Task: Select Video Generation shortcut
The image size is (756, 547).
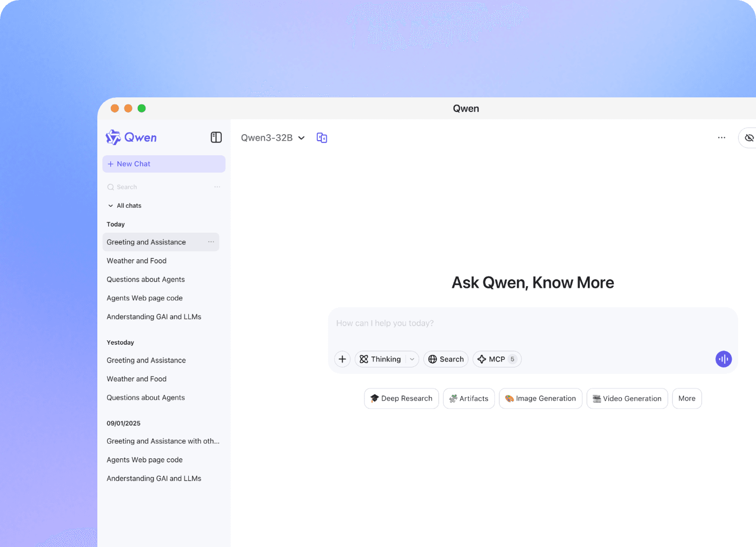Action: (627, 399)
